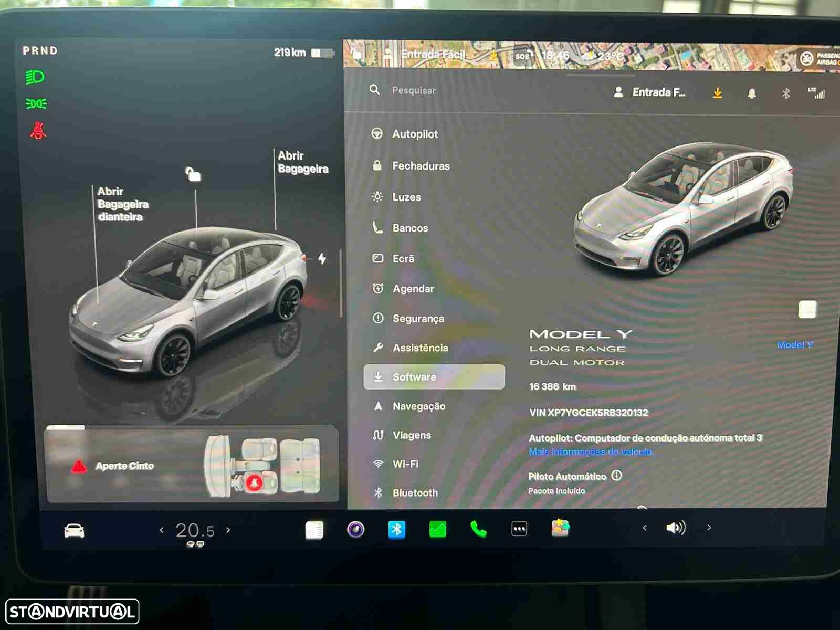
Task: Tap Abrir Bagageira dianteira to open frunk
Action: (x=123, y=204)
